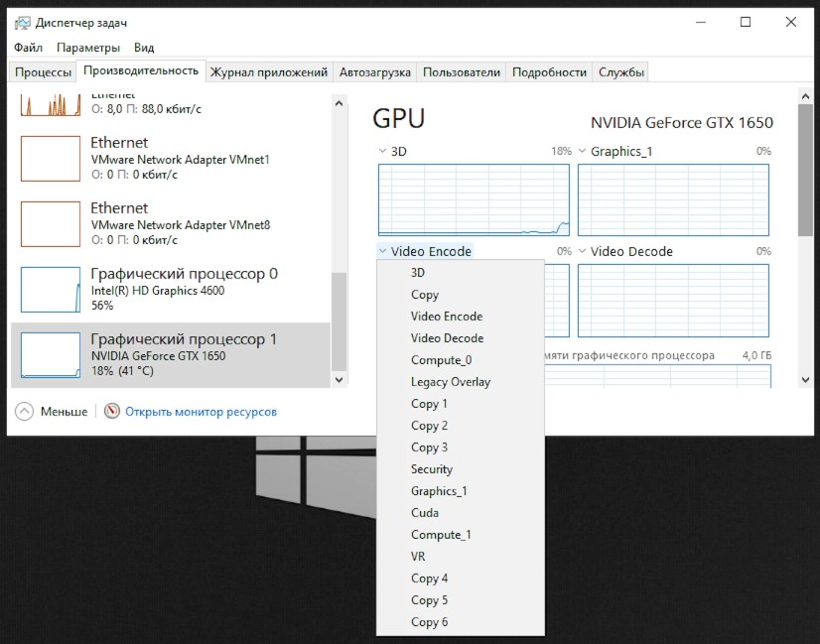
Task: Click the 3D engine usage graph
Action: tap(474, 199)
